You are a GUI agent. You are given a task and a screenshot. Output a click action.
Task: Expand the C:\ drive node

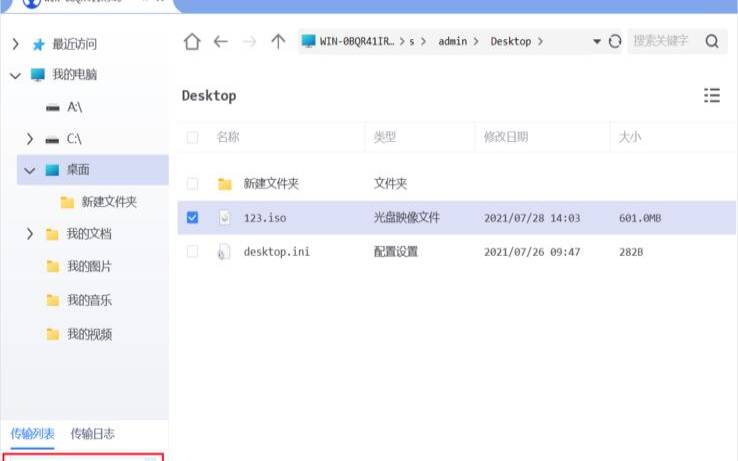[x=30, y=139]
